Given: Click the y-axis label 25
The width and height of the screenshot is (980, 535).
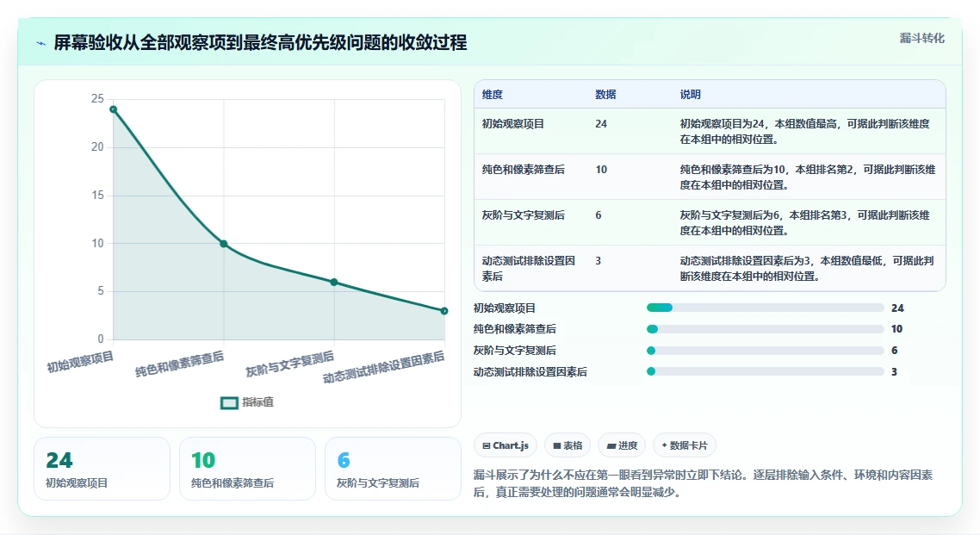Looking at the screenshot, I should coord(97,99).
